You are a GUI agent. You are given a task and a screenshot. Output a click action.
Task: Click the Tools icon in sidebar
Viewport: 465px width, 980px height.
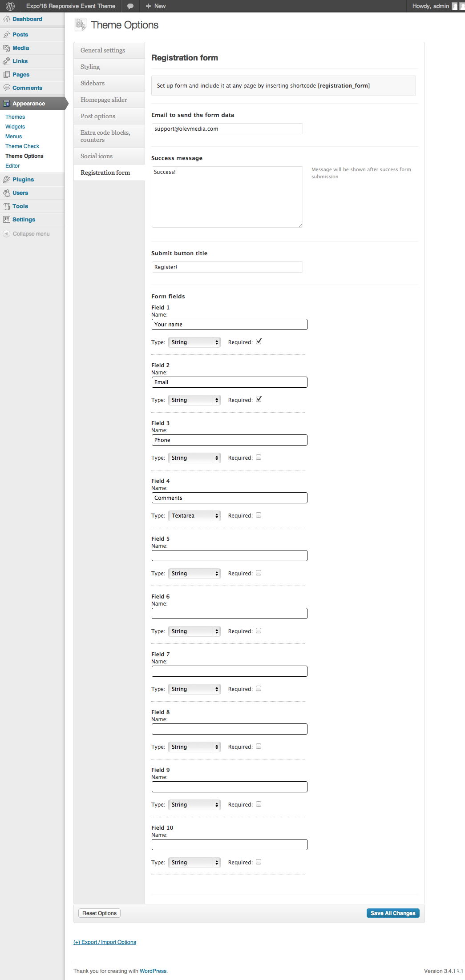coord(7,206)
